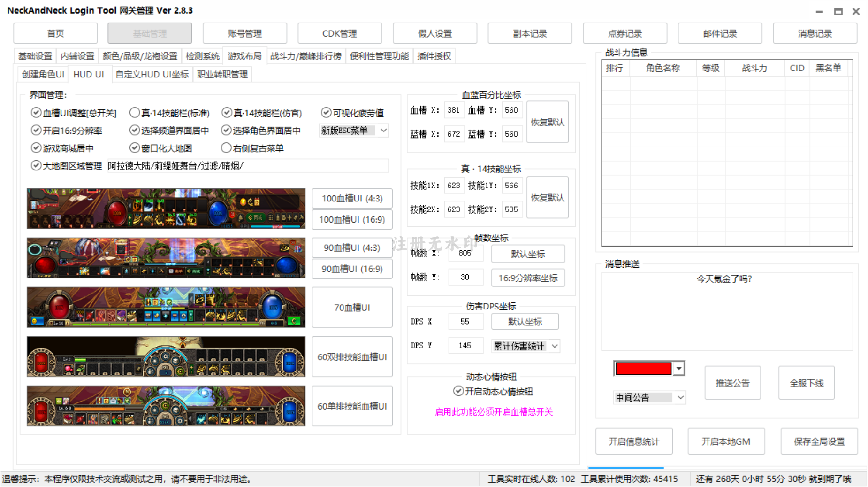Screen dimensions: 868x487
Task: Open the 假人设置 main tab
Action: click(x=435, y=33)
